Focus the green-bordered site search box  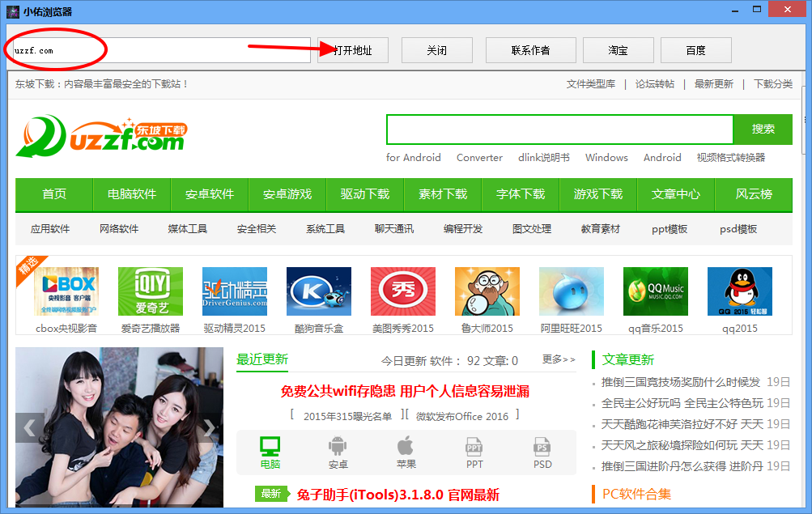tap(559, 130)
